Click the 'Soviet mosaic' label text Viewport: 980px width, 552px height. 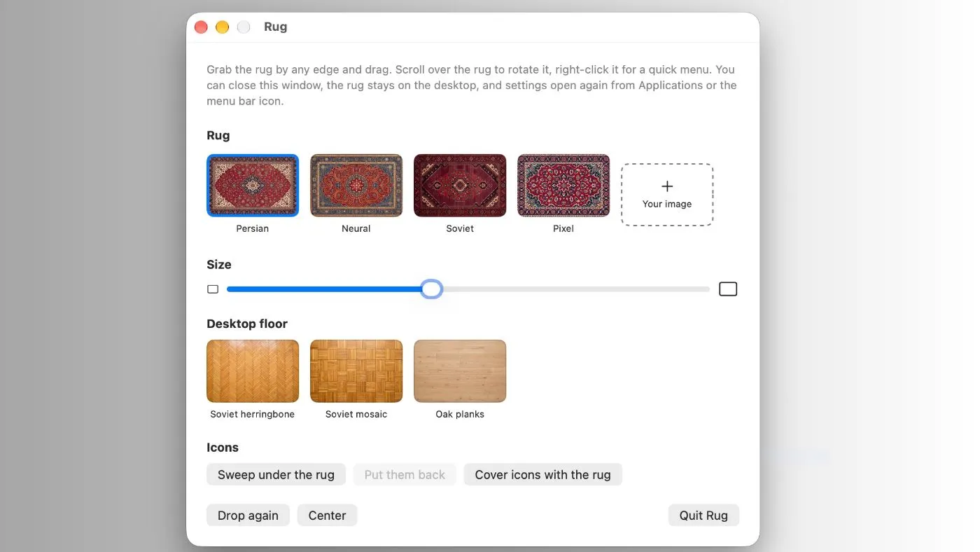pyautogui.click(x=356, y=414)
